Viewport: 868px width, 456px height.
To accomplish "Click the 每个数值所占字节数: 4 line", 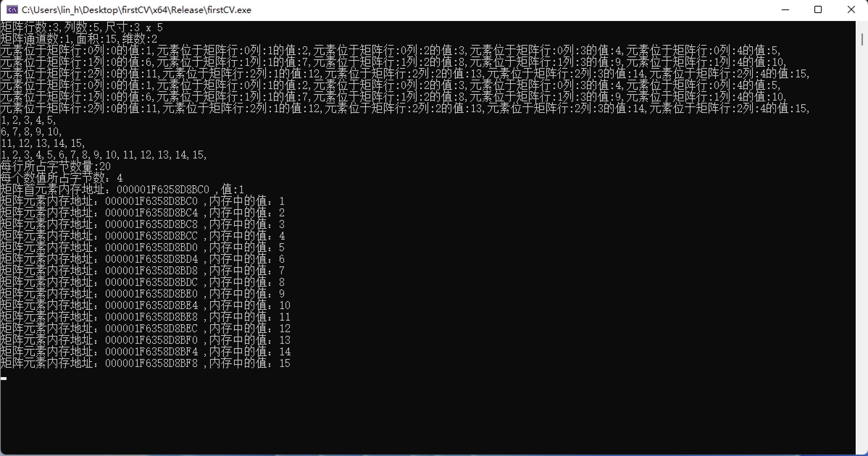I will pyautogui.click(x=62, y=178).
